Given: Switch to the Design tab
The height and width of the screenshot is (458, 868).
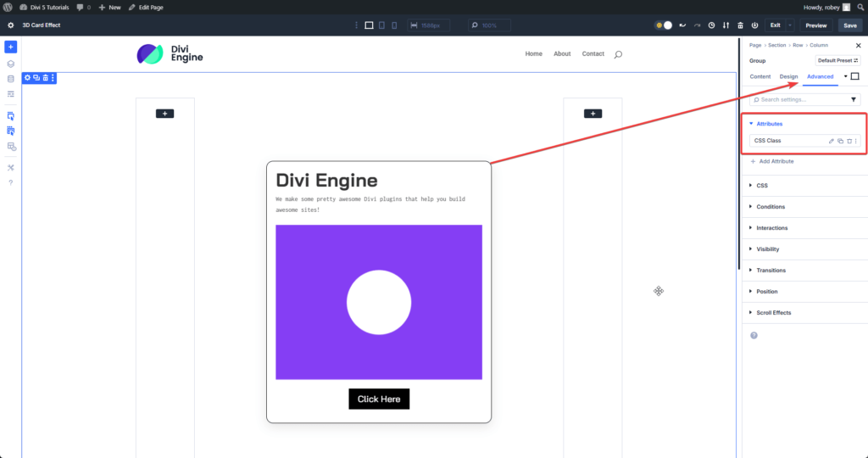Looking at the screenshot, I should (789, 76).
